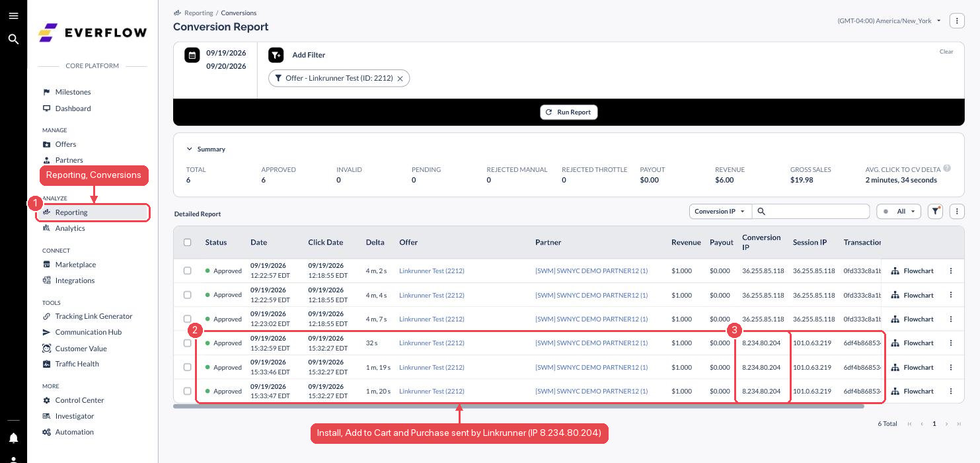Click the horizontal table scrollbar
This screenshot has height=463, width=980.
point(519,406)
